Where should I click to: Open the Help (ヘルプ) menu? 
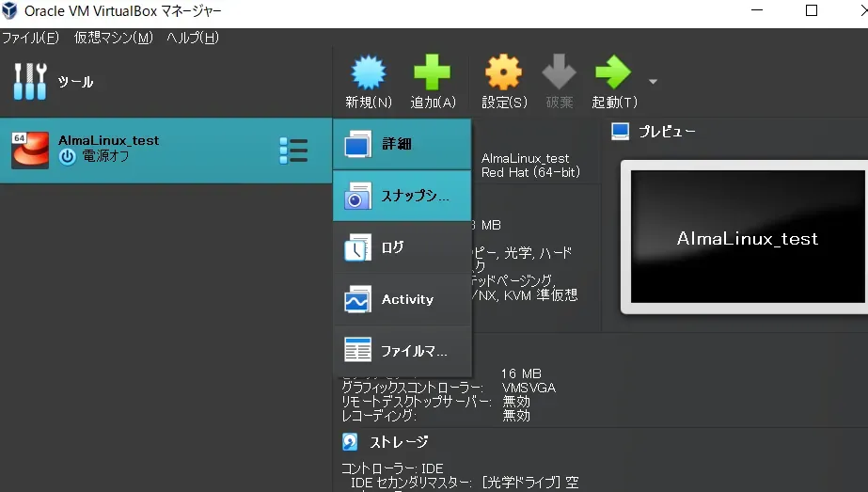[193, 38]
